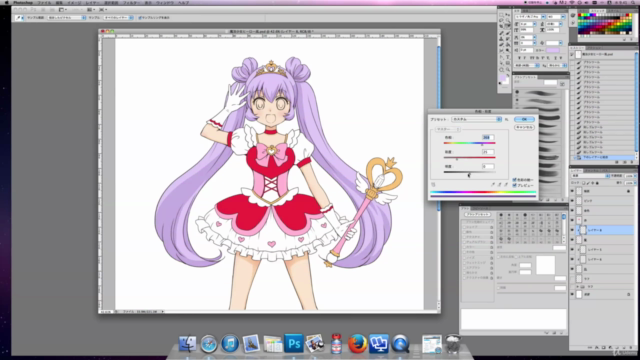Open the プリセット dropdown showing カスタム
Viewport: 640px width, 360px height.
click(476, 119)
